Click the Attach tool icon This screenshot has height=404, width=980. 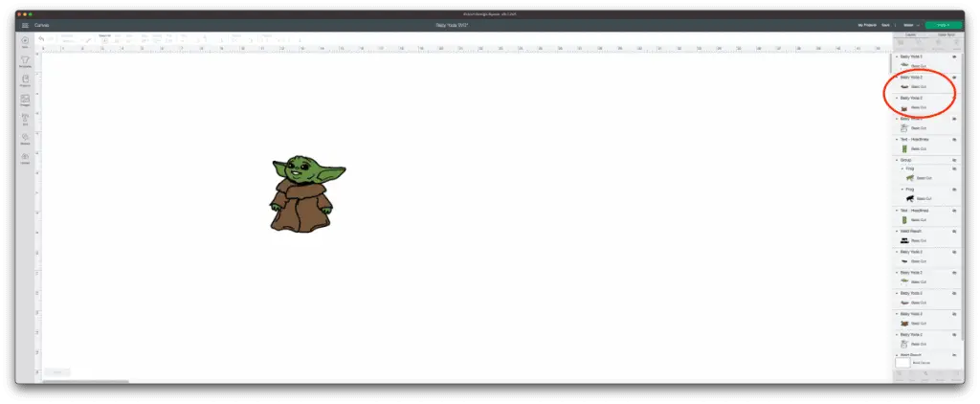(925, 375)
